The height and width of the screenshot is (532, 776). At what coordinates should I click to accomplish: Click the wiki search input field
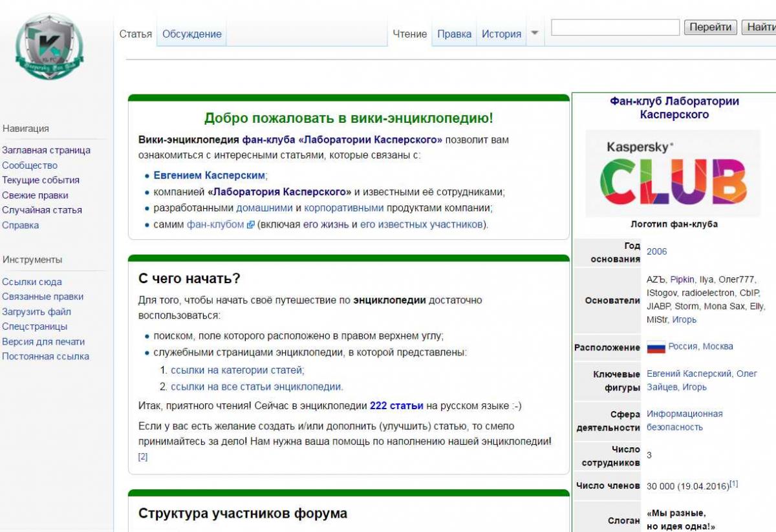[x=615, y=27]
